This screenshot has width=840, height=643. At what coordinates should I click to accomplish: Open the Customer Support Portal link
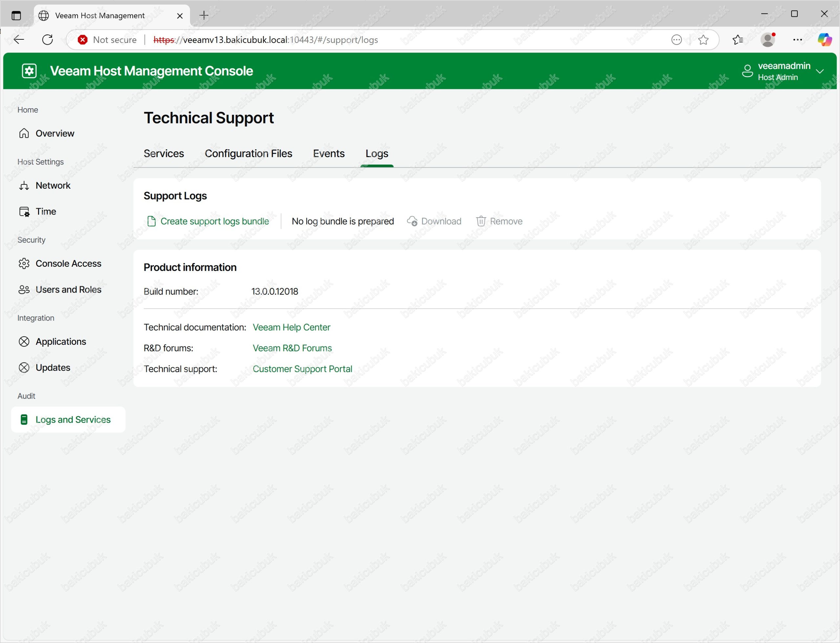[x=303, y=369]
